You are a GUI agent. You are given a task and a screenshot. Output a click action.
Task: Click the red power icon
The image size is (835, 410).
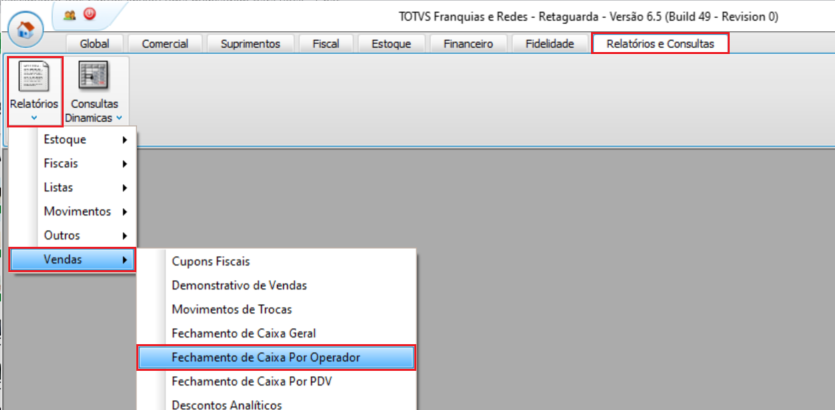pos(89,14)
